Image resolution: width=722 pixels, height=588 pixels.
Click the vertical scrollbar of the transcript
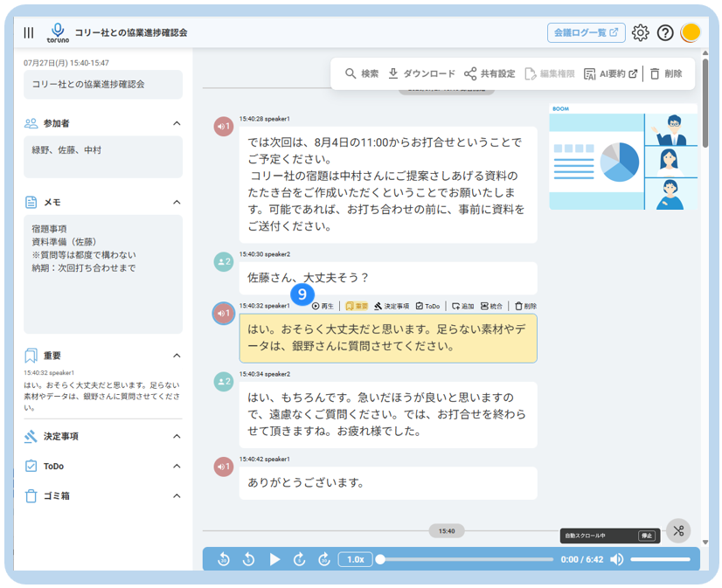coord(705,103)
